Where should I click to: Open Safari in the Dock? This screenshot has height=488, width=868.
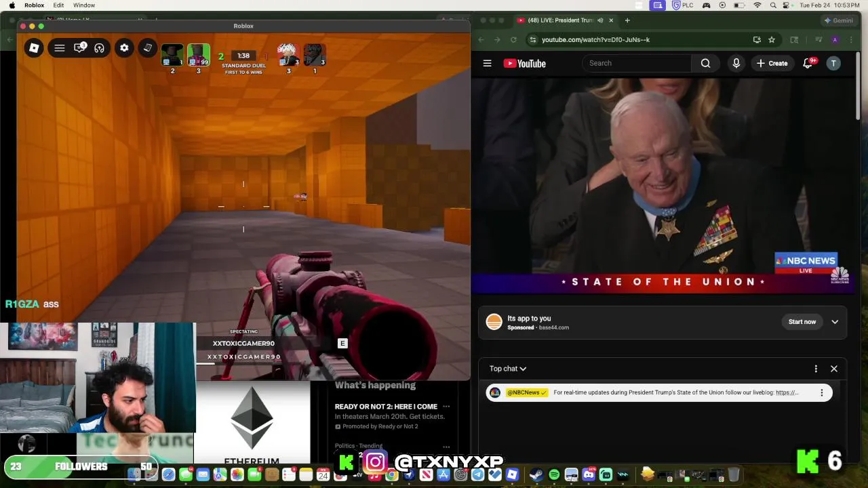pos(168,475)
